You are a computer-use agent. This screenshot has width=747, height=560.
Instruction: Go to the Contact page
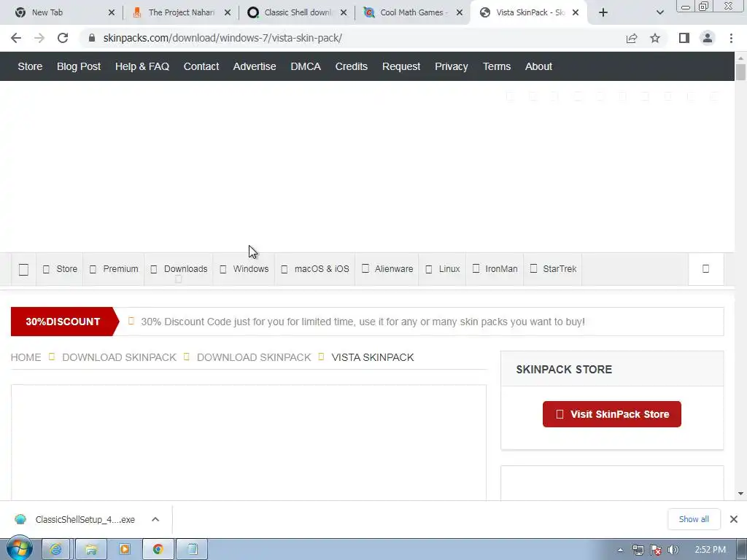(x=201, y=66)
